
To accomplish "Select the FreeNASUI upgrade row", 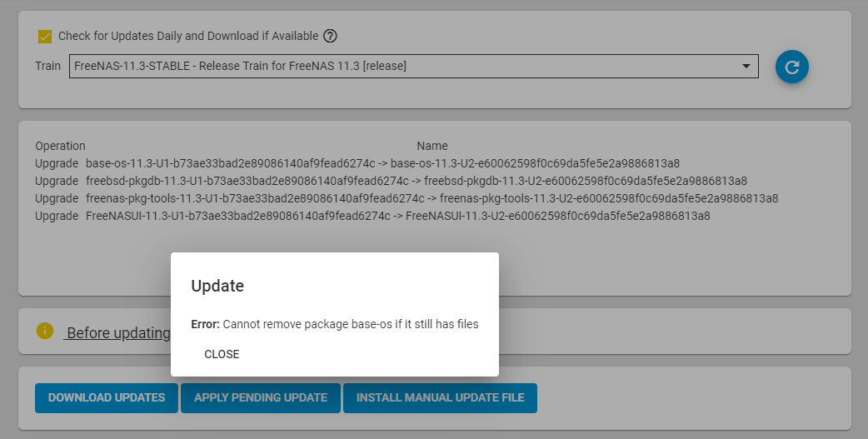I will click(x=372, y=216).
